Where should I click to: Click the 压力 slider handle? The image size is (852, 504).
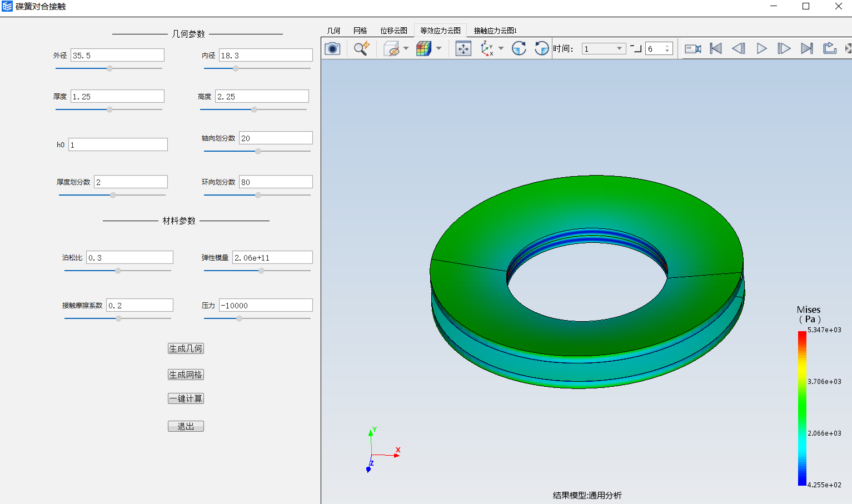[239, 318]
